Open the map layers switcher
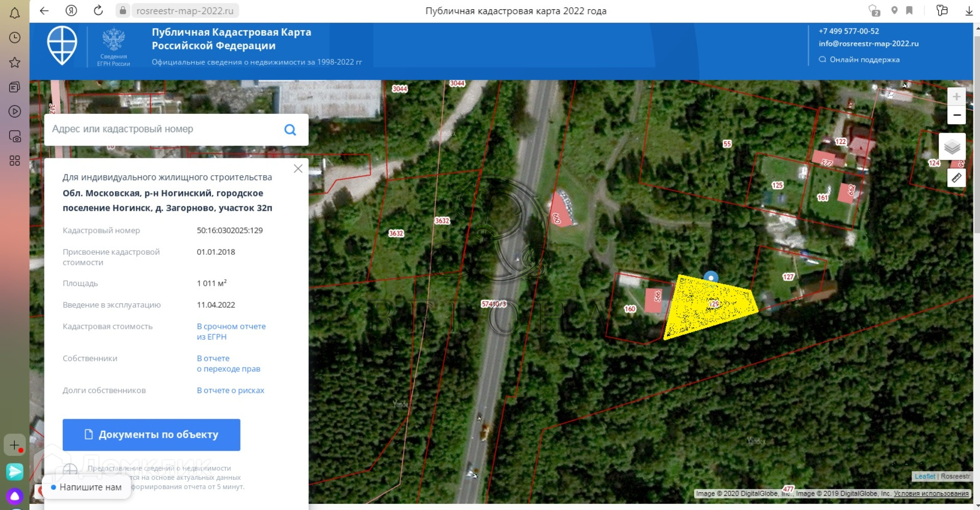This screenshot has width=980, height=510. (952, 147)
